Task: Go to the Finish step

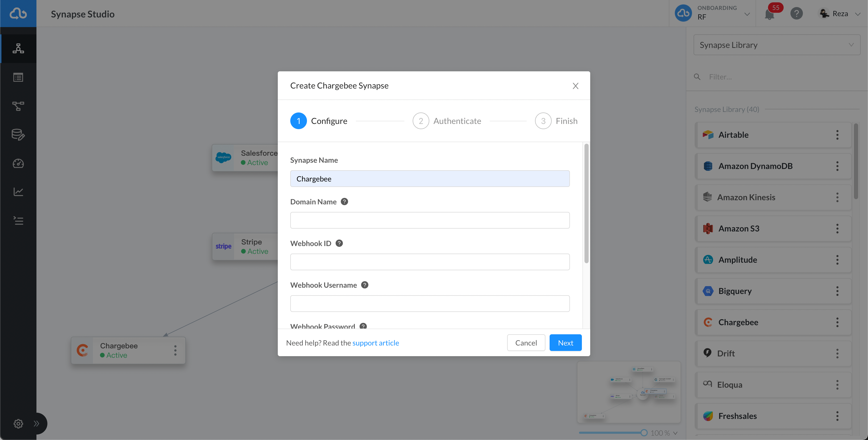Action: [x=556, y=121]
